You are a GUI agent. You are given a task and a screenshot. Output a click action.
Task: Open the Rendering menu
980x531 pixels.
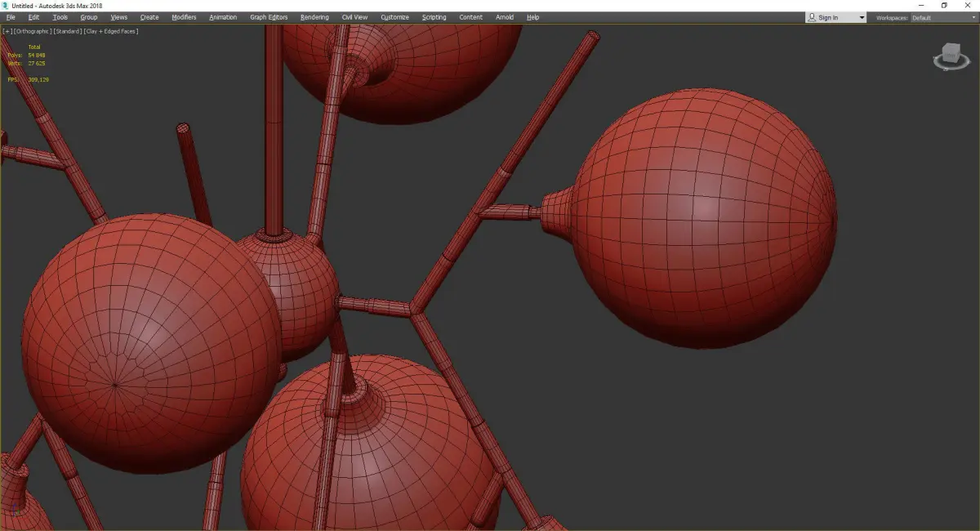[314, 17]
